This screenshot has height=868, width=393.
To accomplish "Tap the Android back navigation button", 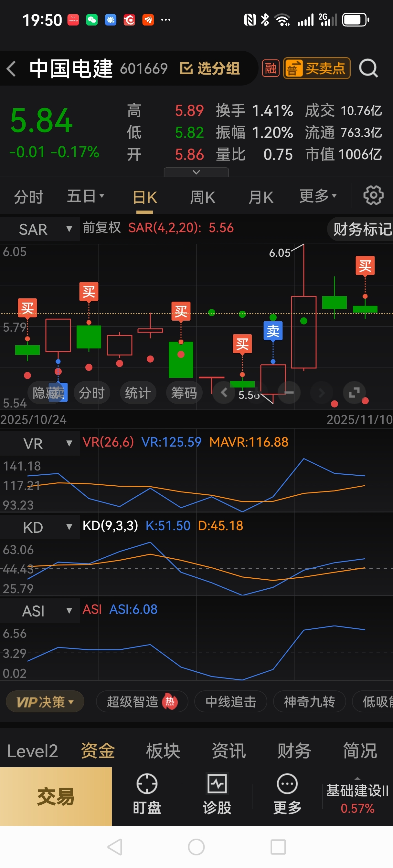I will point(115,847).
